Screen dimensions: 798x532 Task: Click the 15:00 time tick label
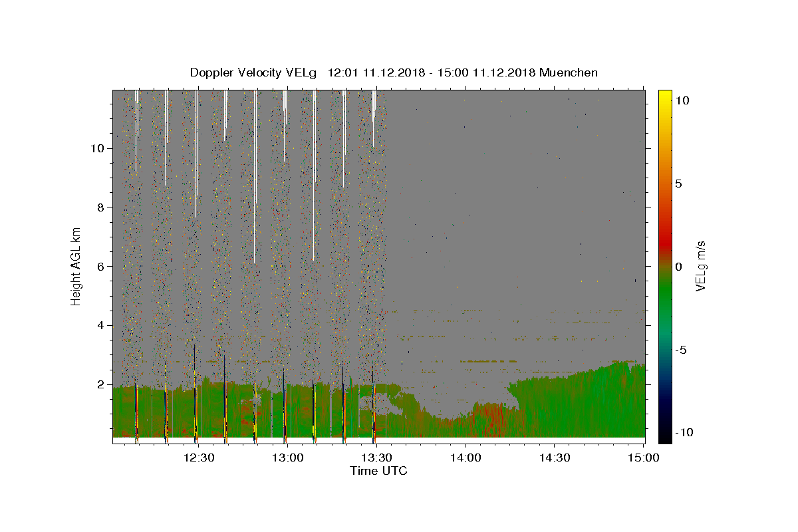643,458
